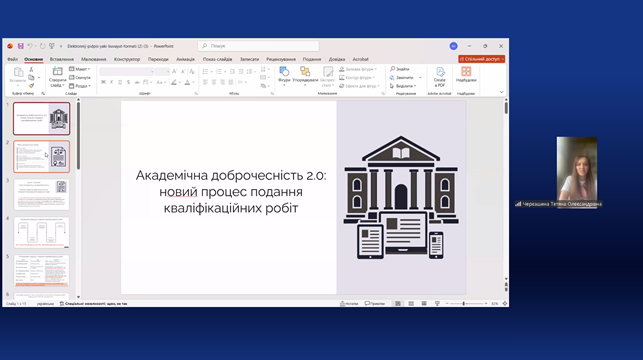Toggle Strikethrough formatting button
Image resolution: width=643 pixels, height=360 pixels.
[137, 82]
